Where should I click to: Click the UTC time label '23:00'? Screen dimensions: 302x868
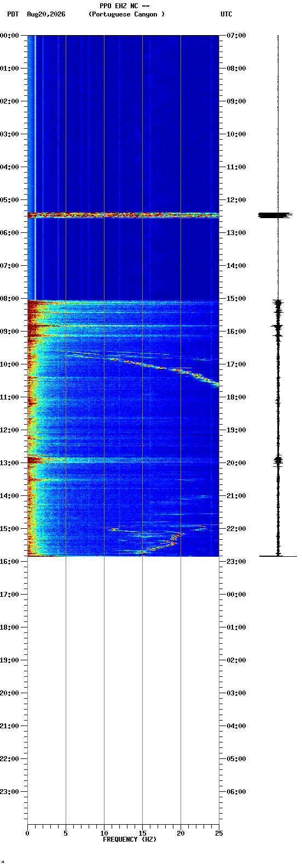[236, 562]
